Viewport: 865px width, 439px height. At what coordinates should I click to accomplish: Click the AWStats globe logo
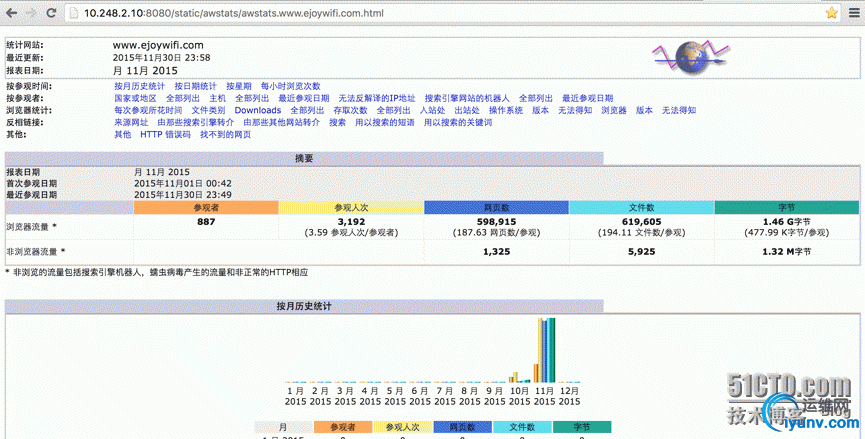pyautogui.click(x=692, y=57)
